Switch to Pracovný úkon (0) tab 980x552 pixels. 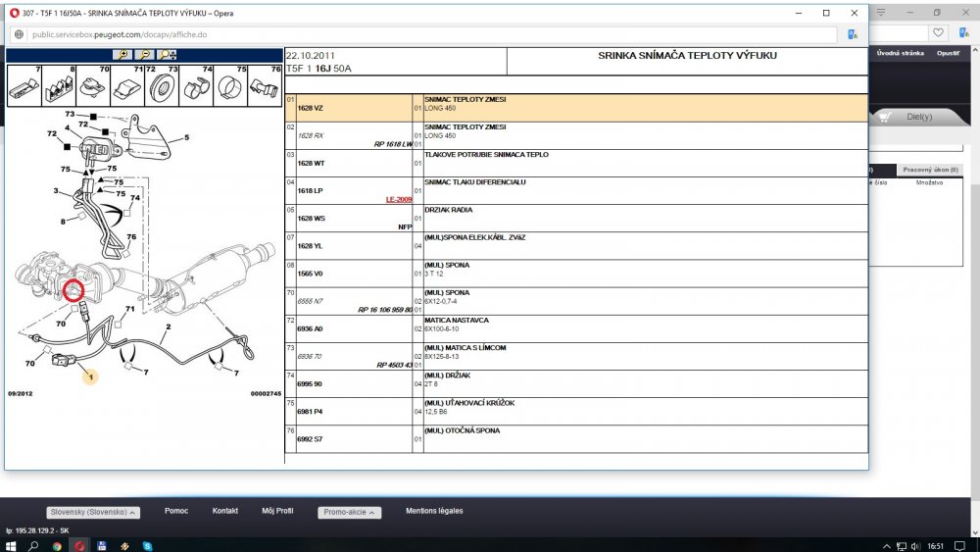930,170
